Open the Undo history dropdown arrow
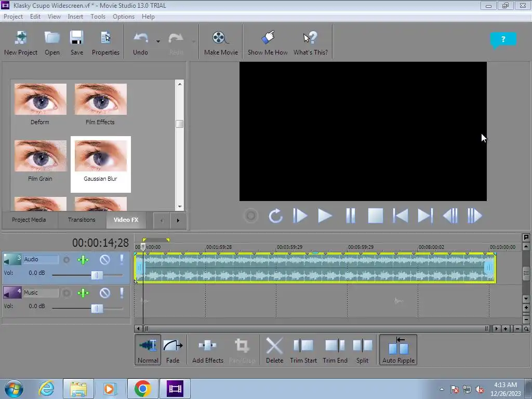Screen dimensions: 532x399 coord(158,42)
